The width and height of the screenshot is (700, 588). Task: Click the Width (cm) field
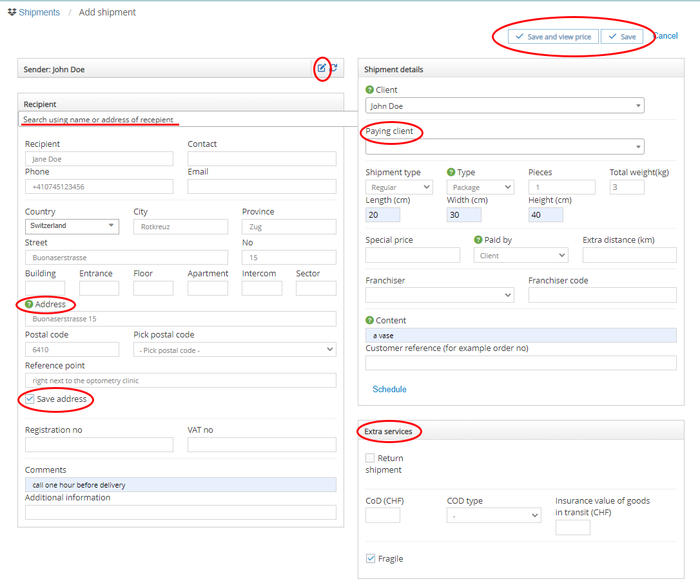coord(464,215)
